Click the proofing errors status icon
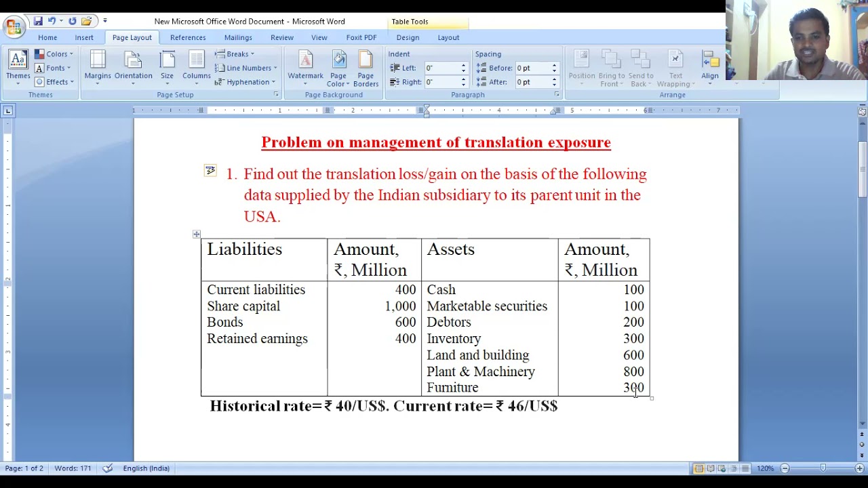 coord(107,468)
